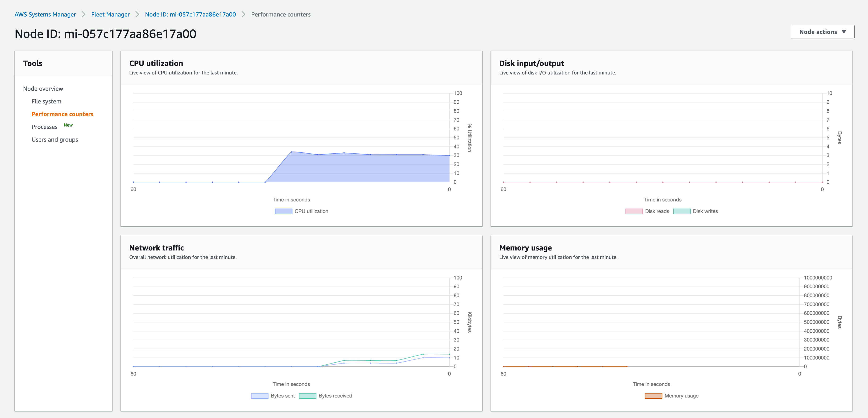This screenshot has width=868, height=418.
Task: Click chevron separator after Fleet Manager
Action: [x=137, y=14]
